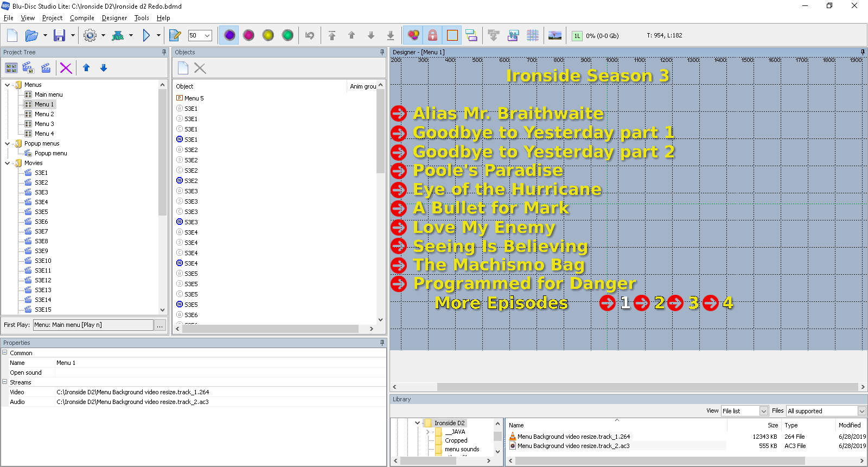Bring object to top with top arrow
The image size is (868, 467).
click(x=332, y=36)
